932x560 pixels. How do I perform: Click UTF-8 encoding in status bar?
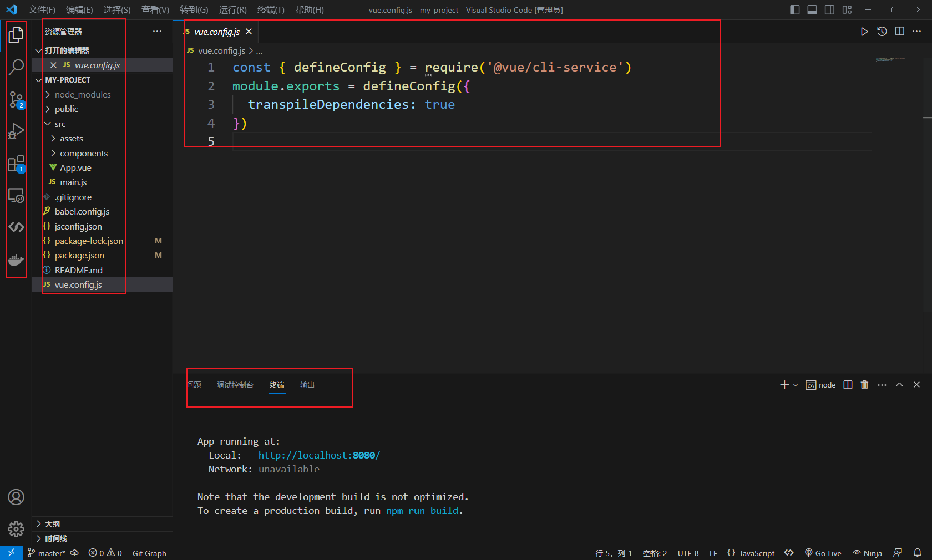tap(688, 553)
